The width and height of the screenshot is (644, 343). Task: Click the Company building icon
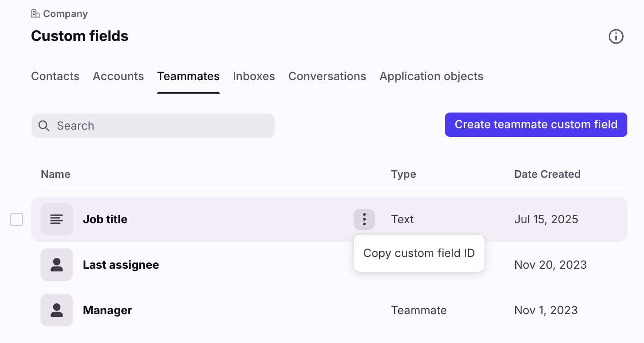coord(36,14)
